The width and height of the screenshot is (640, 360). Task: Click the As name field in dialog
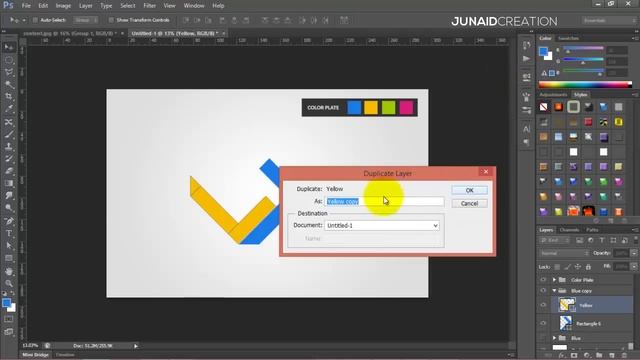coord(384,201)
